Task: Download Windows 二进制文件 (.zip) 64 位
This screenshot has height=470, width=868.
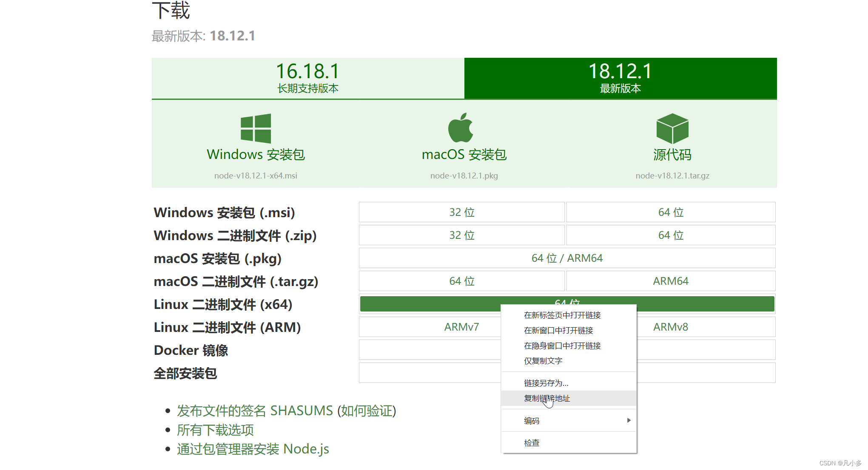Action: (x=671, y=235)
